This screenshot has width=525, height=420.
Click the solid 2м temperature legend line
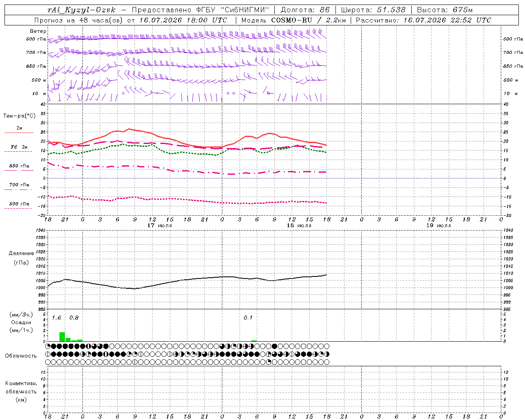click(x=19, y=133)
